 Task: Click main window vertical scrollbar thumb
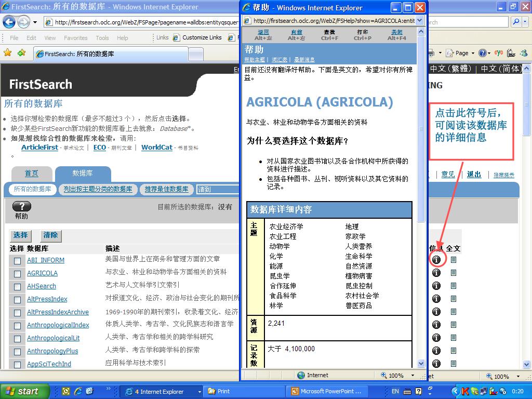click(527, 104)
